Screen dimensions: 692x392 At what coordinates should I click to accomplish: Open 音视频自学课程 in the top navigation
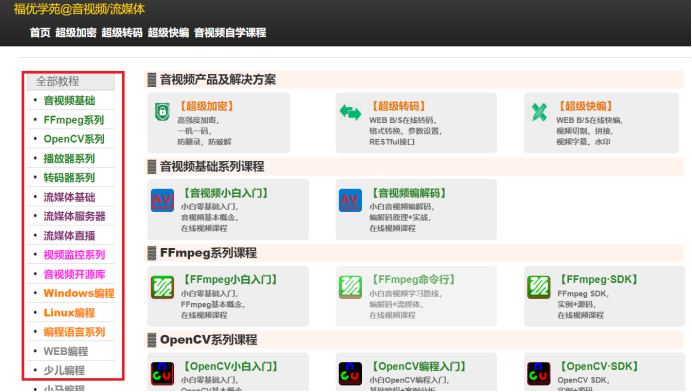point(230,33)
